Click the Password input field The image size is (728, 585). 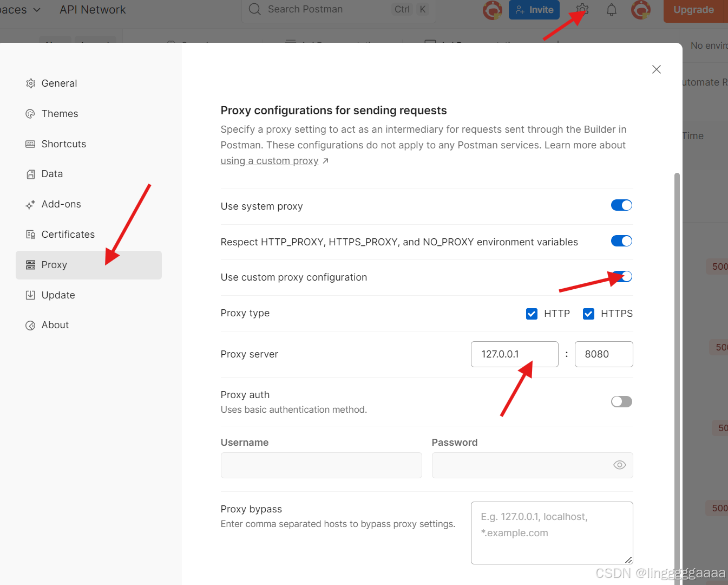533,465
